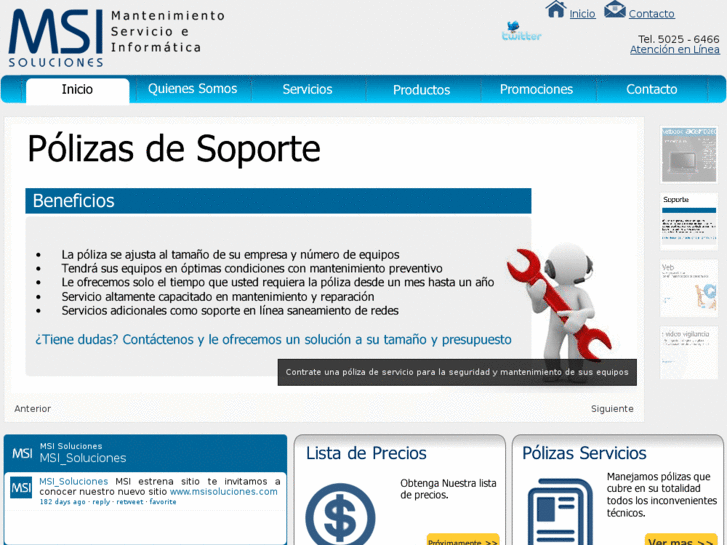
Task: Click the MSI Soluciones logo
Action: coord(56,38)
